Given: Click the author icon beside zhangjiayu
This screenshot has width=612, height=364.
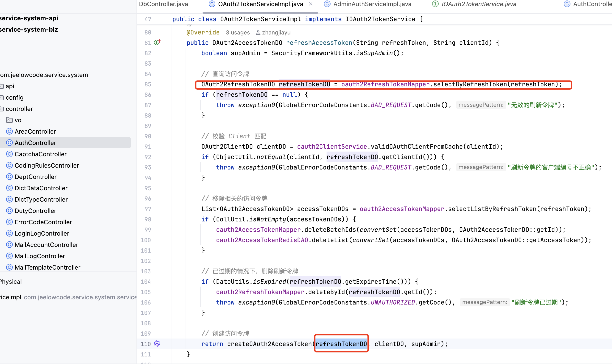Looking at the screenshot, I should pyautogui.click(x=258, y=32).
